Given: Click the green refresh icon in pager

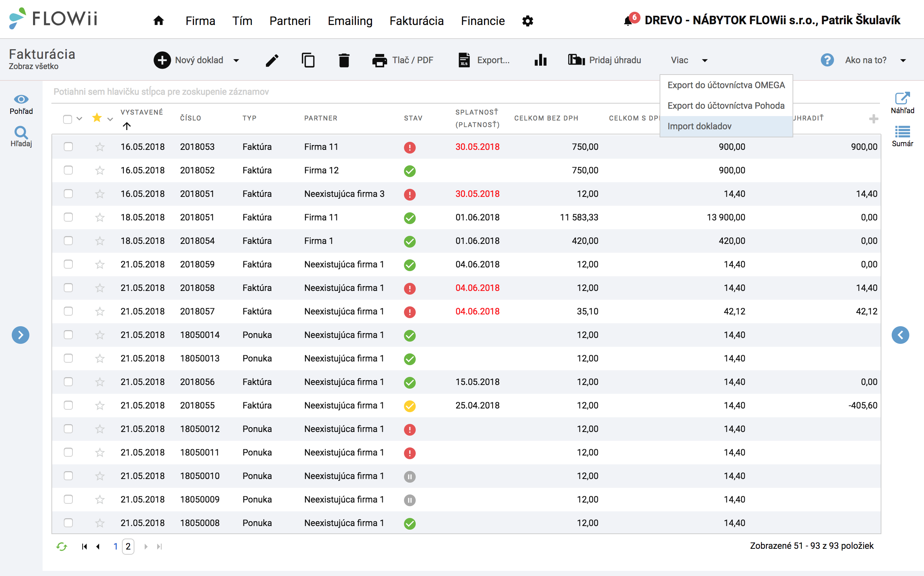Looking at the screenshot, I should (x=62, y=547).
